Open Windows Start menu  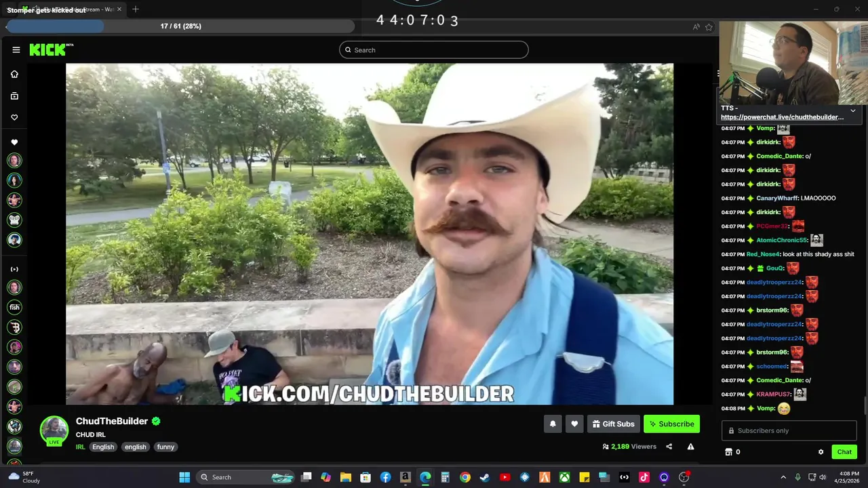[184, 477]
